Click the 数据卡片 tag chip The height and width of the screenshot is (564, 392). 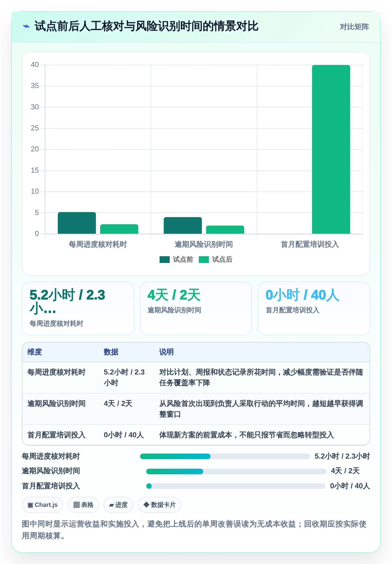click(160, 505)
